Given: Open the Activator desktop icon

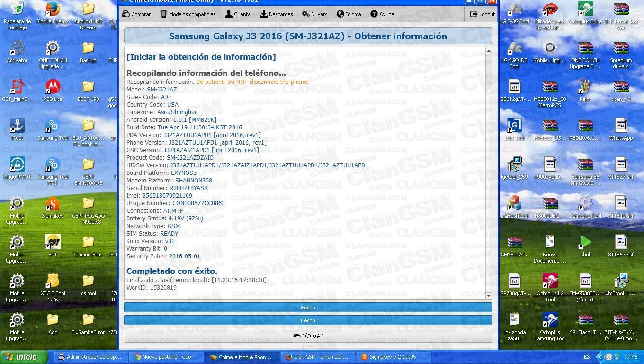Looking at the screenshot, I should [17, 52].
